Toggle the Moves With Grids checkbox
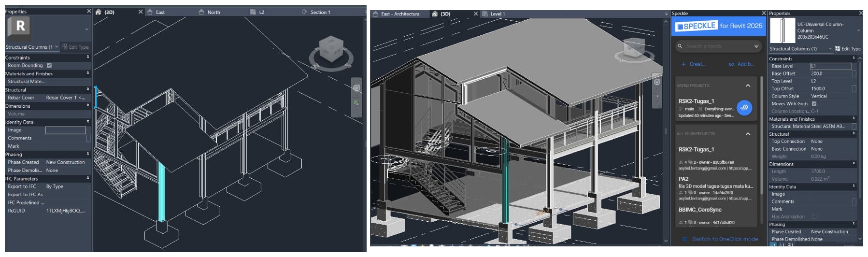Screen dimensions: 868x257 814,104
